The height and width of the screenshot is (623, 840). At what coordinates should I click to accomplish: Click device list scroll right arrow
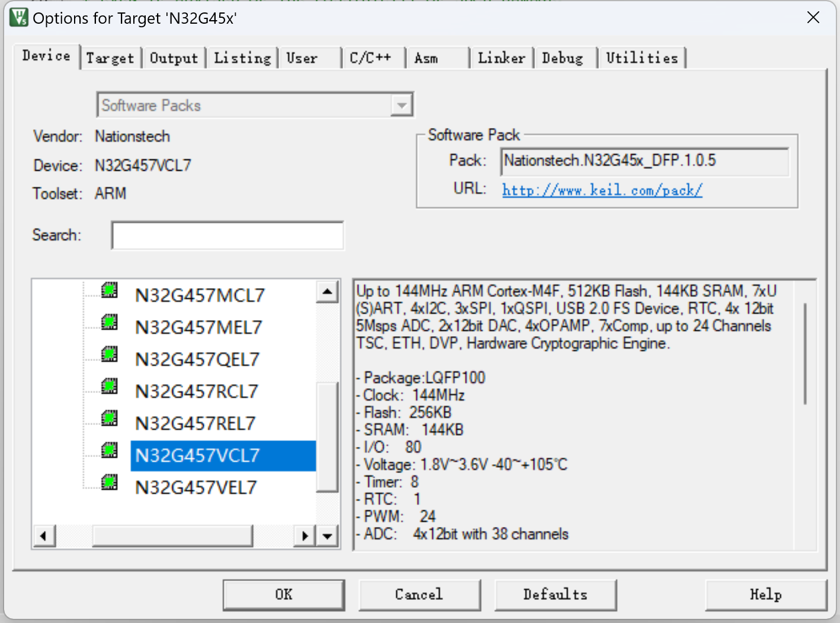304,536
